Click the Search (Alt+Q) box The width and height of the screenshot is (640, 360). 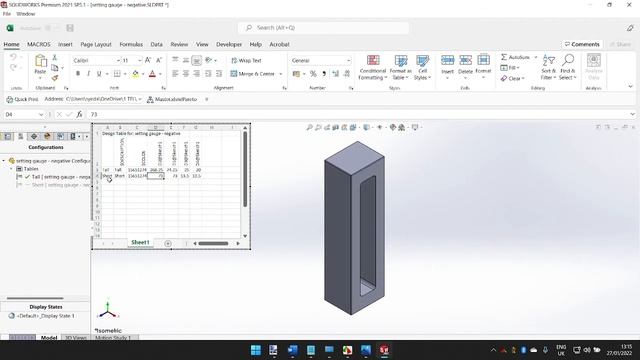[323, 28]
